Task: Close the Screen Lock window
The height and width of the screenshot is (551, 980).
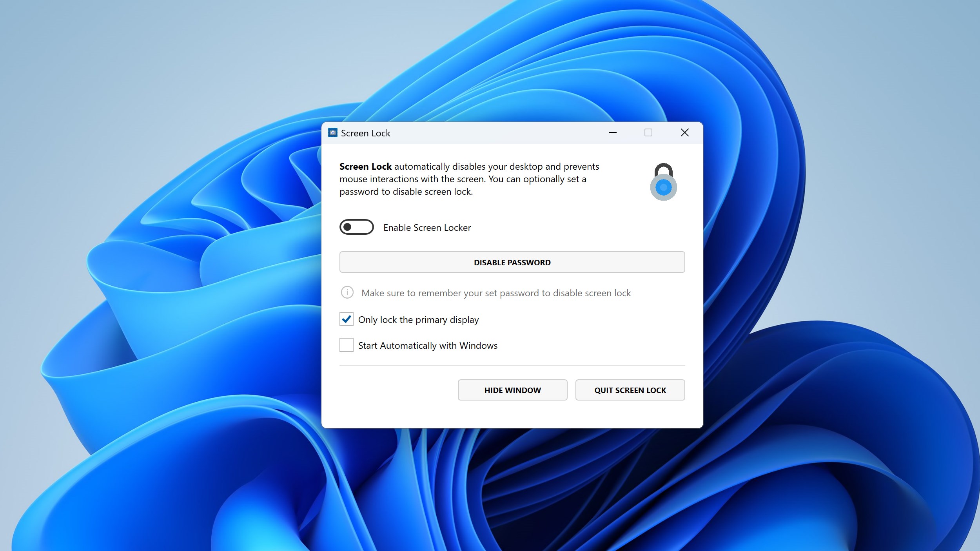Action: pos(684,133)
